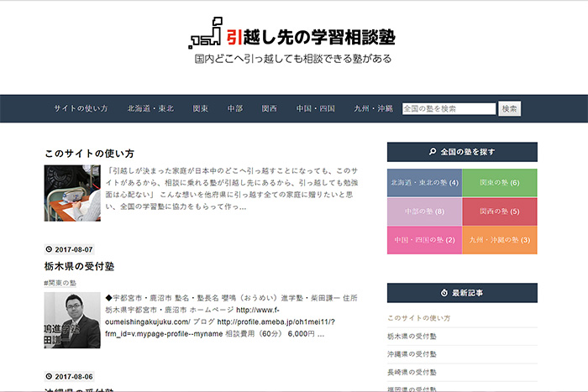Select the green 関東の塾 (6) tile
588x392 pixels.
click(499, 182)
